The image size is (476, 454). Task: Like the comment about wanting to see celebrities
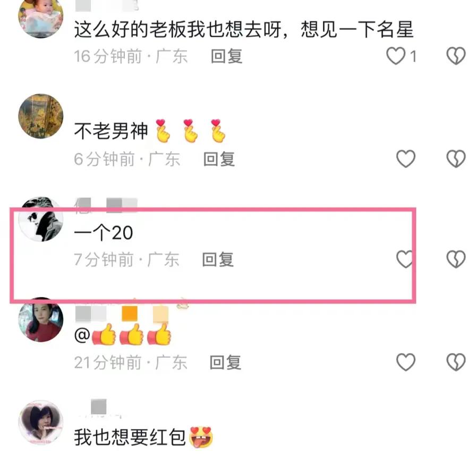(396, 56)
